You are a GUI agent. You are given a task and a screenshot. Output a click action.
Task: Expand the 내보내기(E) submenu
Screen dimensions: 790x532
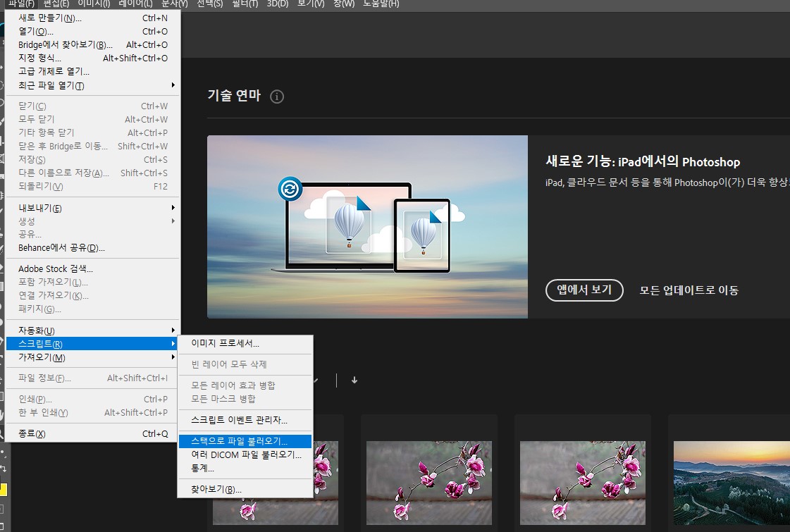click(93, 208)
